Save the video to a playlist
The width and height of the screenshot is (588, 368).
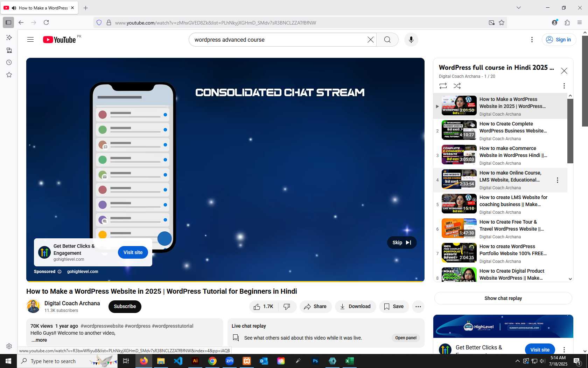394,307
